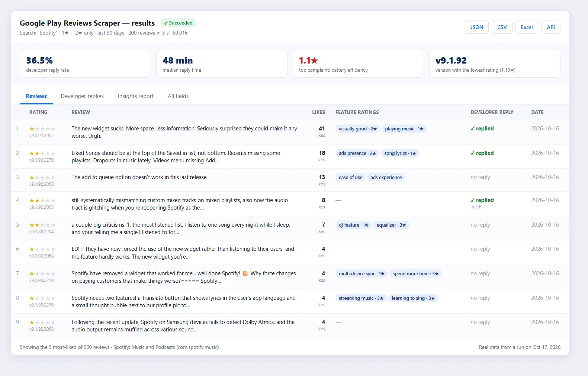Show the All fields tab

pyautogui.click(x=178, y=96)
